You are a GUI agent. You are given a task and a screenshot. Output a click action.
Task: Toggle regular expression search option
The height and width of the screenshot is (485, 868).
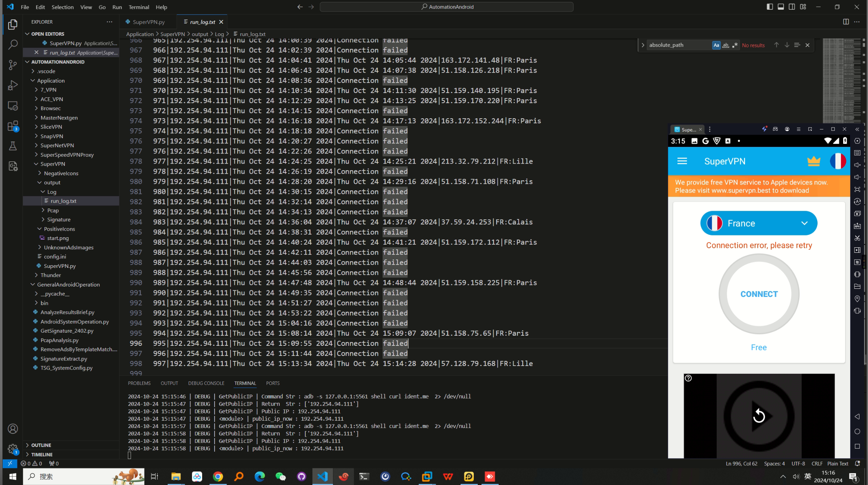click(x=735, y=45)
